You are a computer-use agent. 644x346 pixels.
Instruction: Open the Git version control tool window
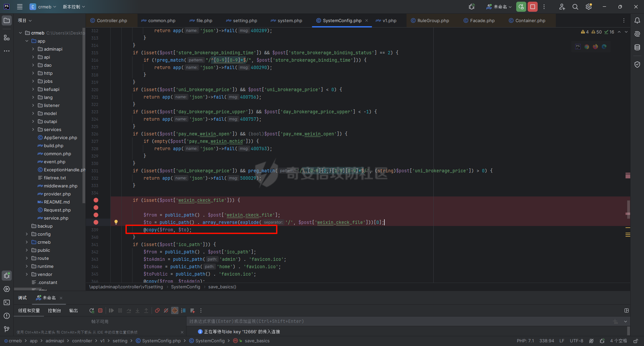[7, 329]
